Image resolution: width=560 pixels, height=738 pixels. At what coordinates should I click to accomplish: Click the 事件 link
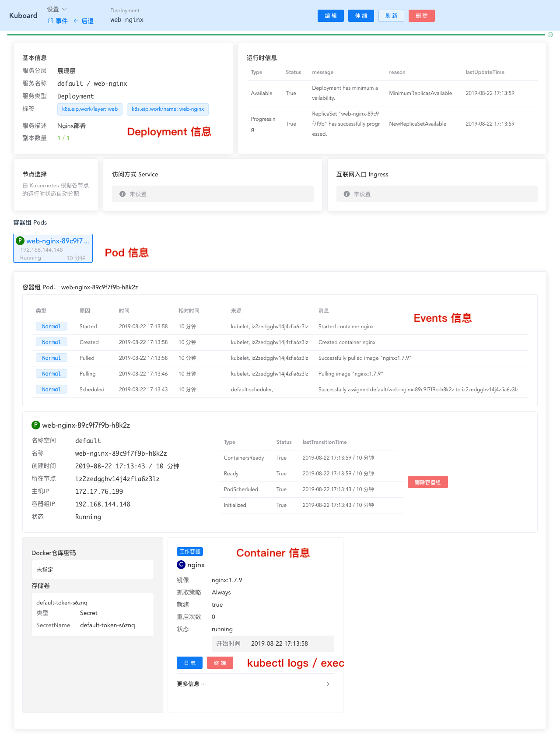[x=58, y=21]
